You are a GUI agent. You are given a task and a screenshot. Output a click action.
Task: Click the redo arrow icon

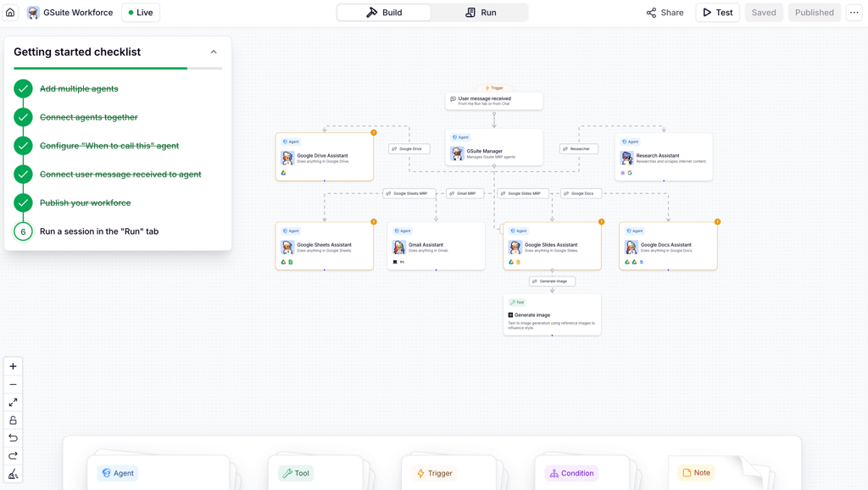(13, 456)
